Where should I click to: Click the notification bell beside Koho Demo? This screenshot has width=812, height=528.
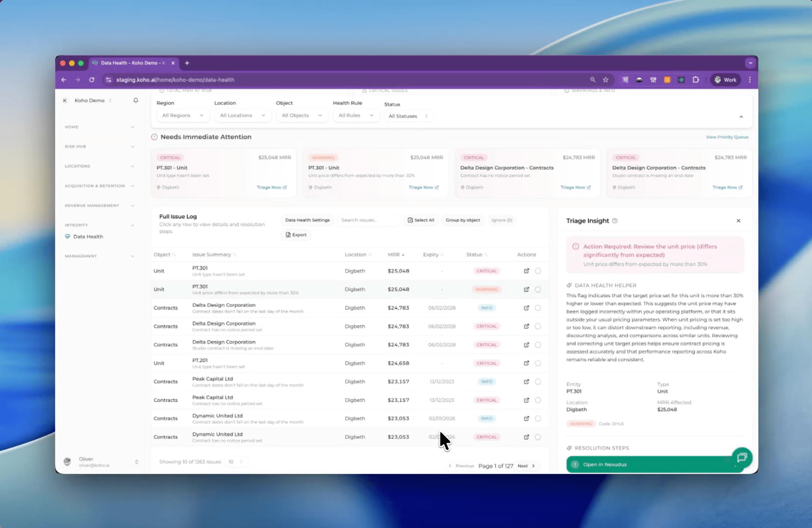coord(135,100)
